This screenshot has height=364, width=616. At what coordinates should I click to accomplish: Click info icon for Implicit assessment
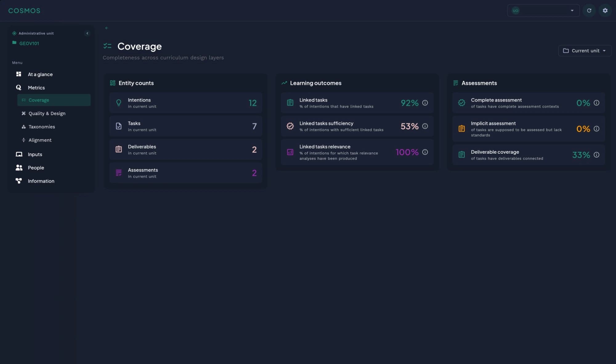tap(596, 129)
